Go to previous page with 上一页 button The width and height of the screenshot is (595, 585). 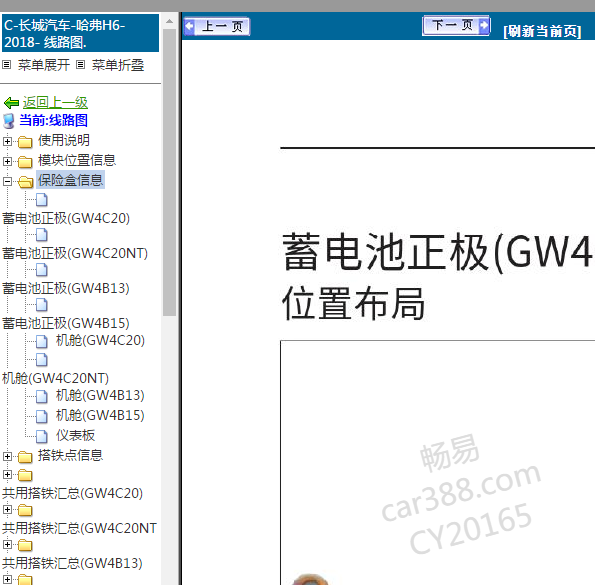pyautogui.click(x=217, y=26)
